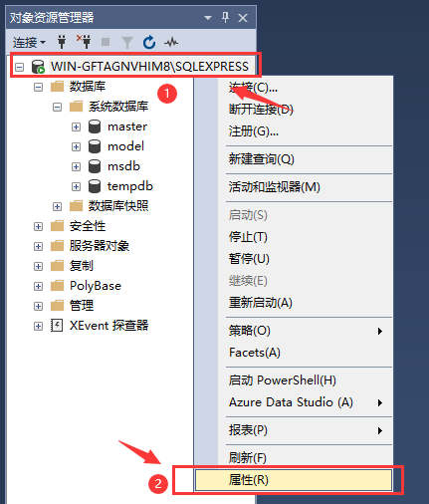Click the filter funnel icon
The width and height of the screenshot is (429, 504).
click(127, 43)
